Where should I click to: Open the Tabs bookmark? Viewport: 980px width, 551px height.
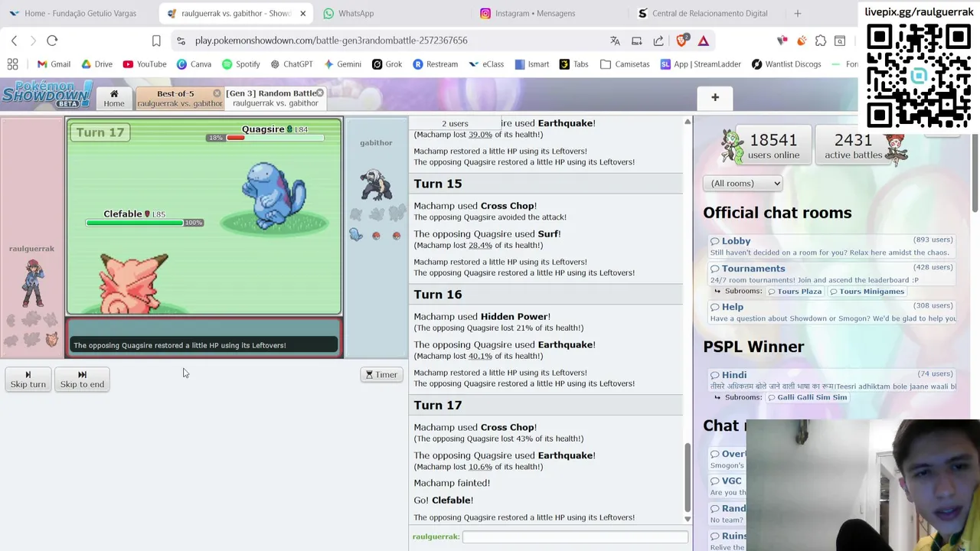(x=574, y=64)
